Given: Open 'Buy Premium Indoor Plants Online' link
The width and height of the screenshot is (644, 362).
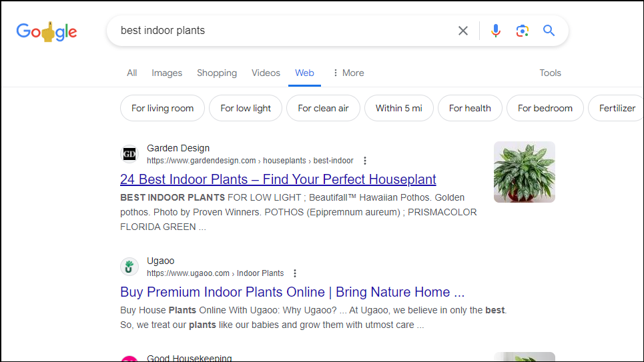Looking at the screenshot, I should [292, 292].
